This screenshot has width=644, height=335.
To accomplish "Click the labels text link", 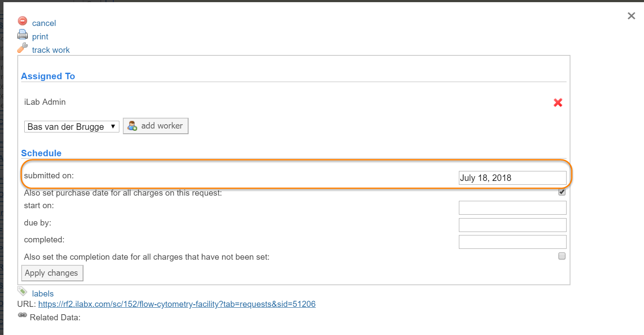I will pyautogui.click(x=43, y=294).
